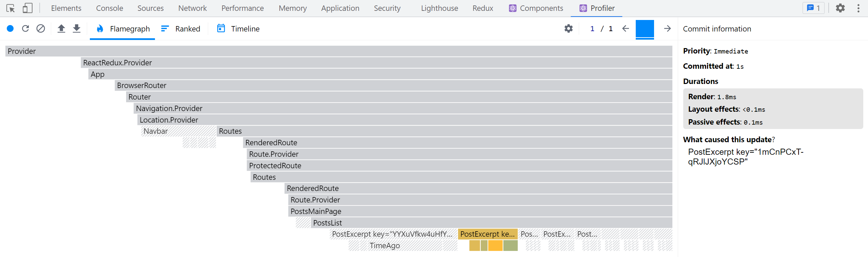Select the inspect element picker icon
The height and width of the screenshot is (257, 868).
coord(11,8)
